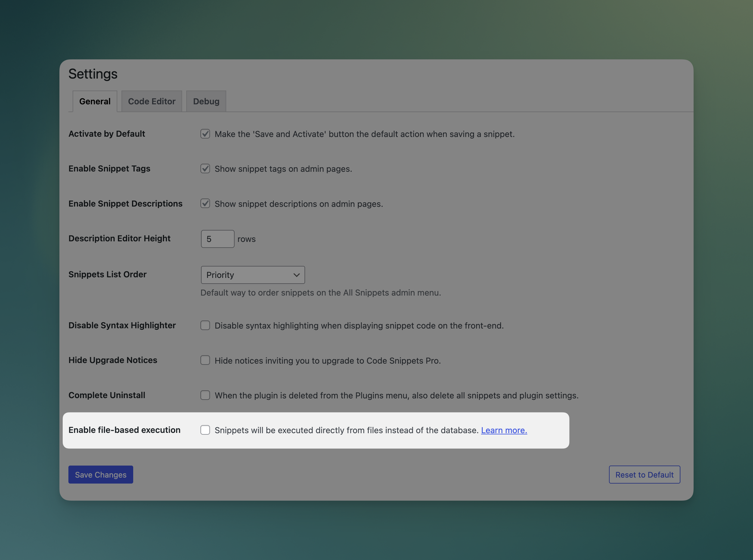This screenshot has width=753, height=560.
Task: Tick the Complete Uninstall checkbox
Action: coord(205,395)
